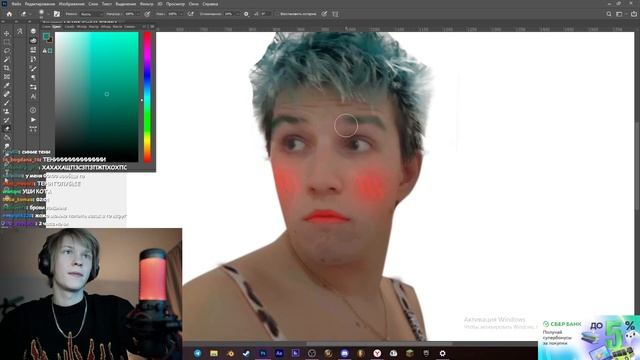Viewport: 640px width, 360px height.
Task: Open the eraser tool preset dropdown
Action: [30, 14]
